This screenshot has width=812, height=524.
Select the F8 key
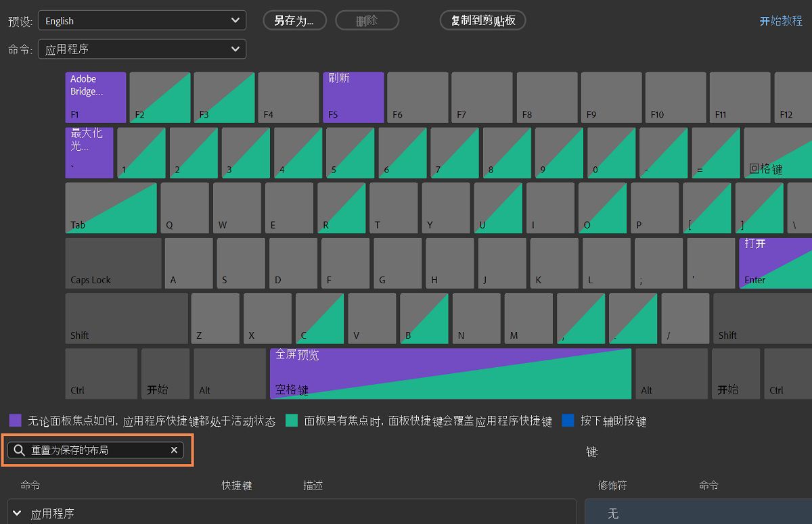click(x=547, y=97)
